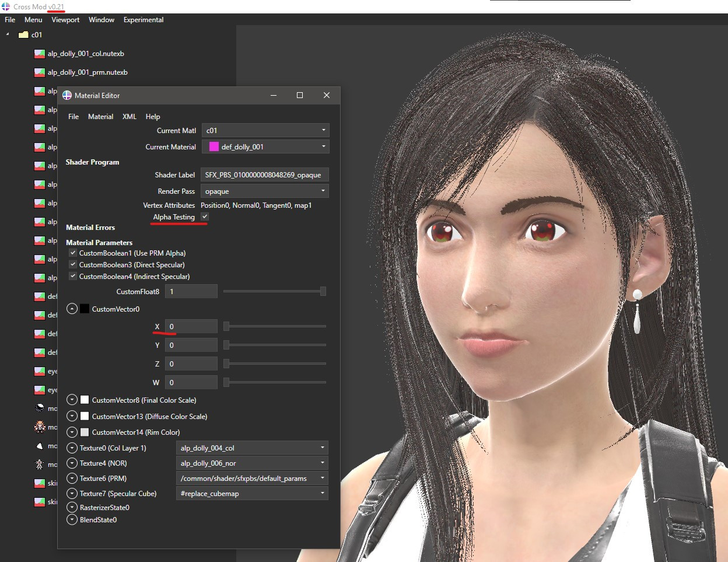This screenshot has height=562, width=728.
Task: Open the Help menu in Material Editor
Action: pos(152,116)
